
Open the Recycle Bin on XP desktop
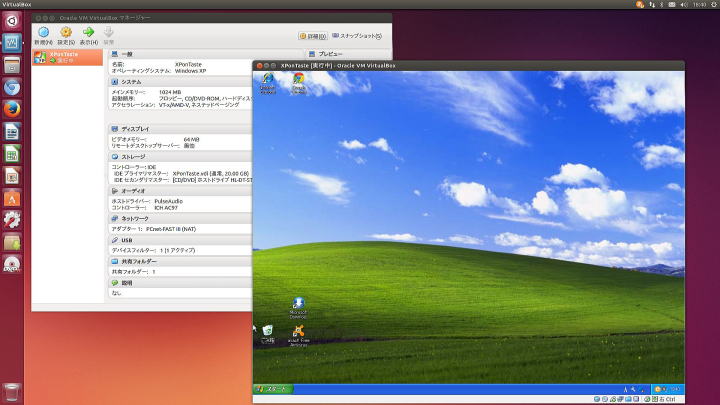(268, 334)
